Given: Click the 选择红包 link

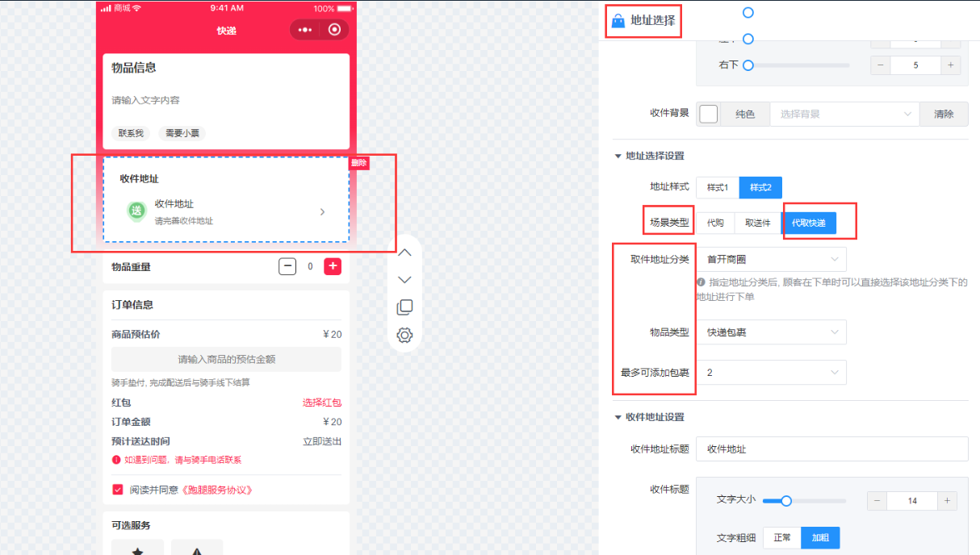Looking at the screenshot, I should tap(322, 403).
